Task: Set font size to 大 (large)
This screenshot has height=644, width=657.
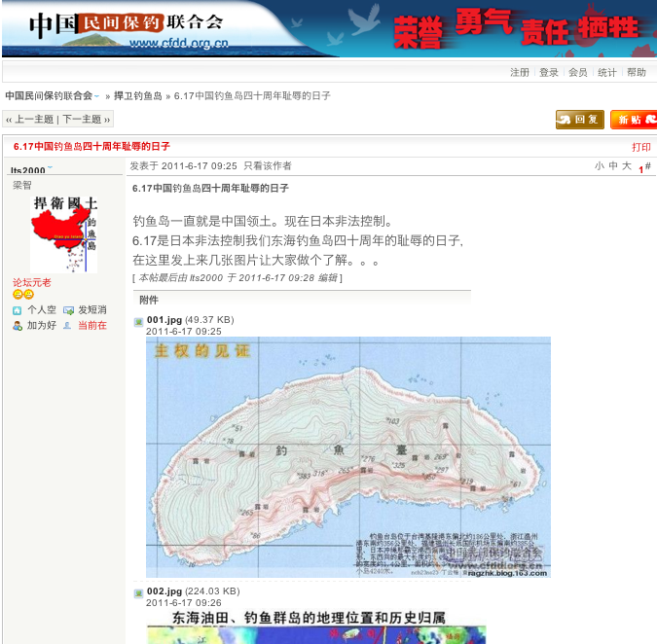Action: click(x=627, y=166)
